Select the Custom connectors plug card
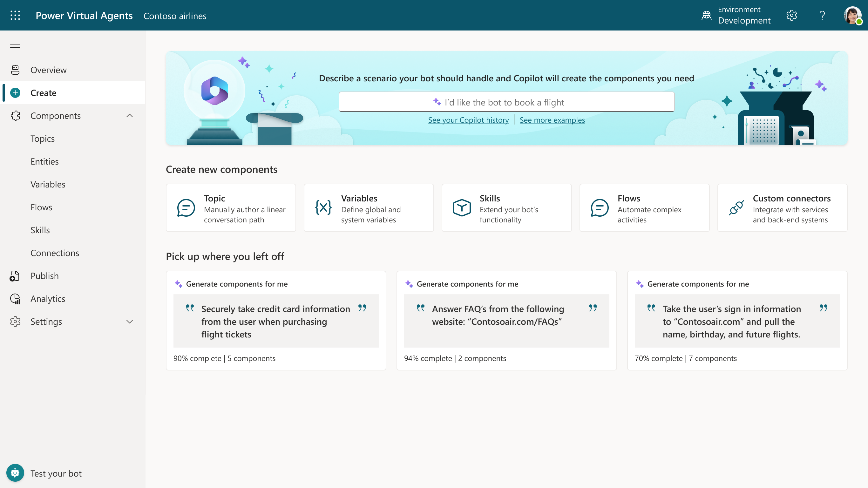The height and width of the screenshot is (488, 868). pyautogui.click(x=782, y=207)
